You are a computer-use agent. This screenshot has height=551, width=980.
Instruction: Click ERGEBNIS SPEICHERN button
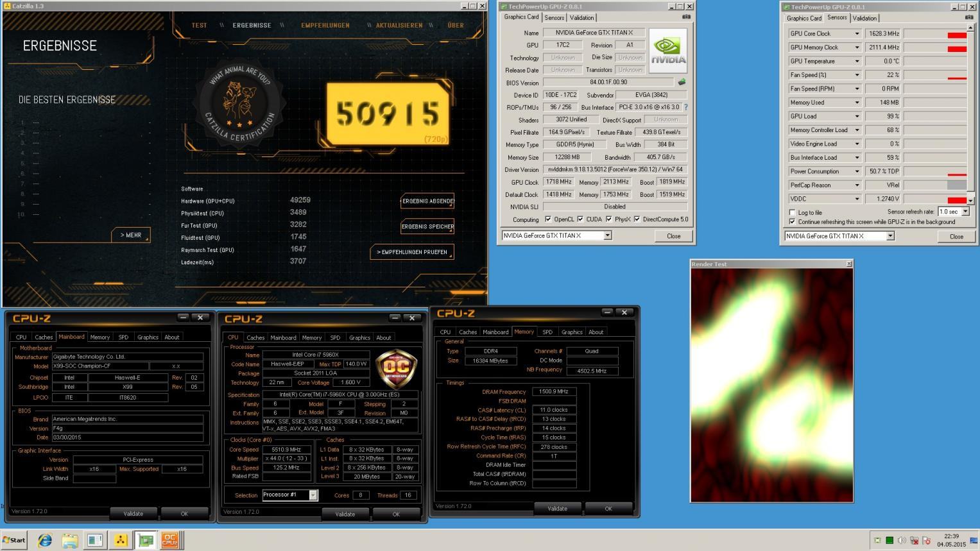427,226
